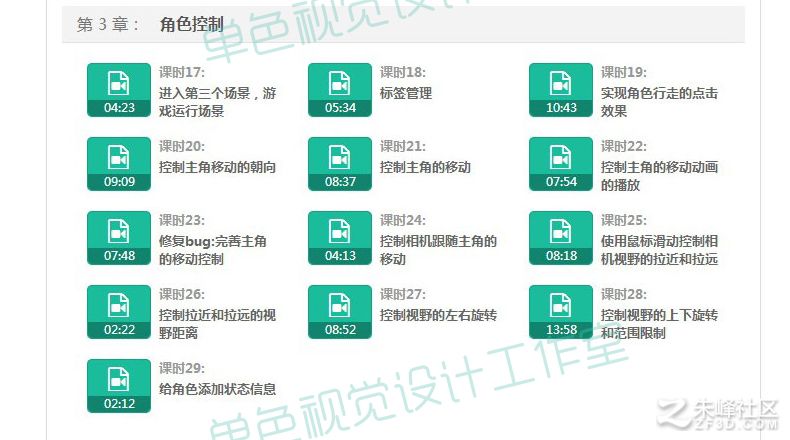This screenshot has width=790, height=440.
Task: Open video icon for lesson 20 (09:09)
Action: [x=119, y=164]
